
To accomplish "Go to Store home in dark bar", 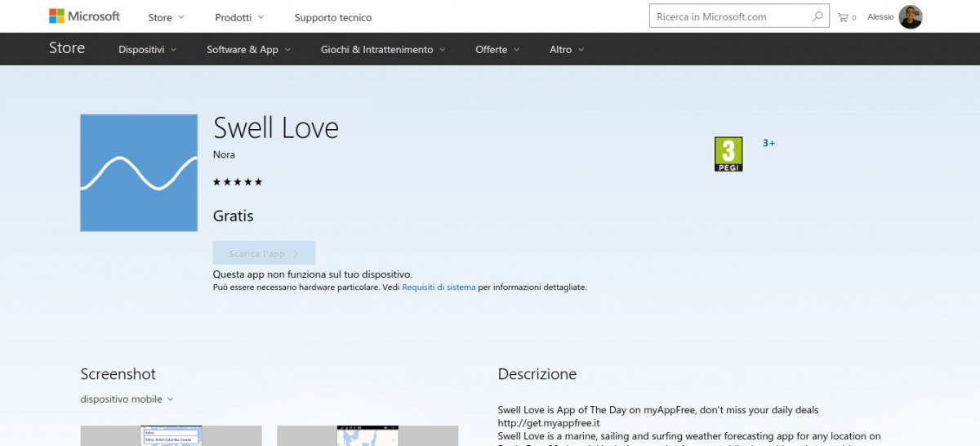I will tap(67, 48).
